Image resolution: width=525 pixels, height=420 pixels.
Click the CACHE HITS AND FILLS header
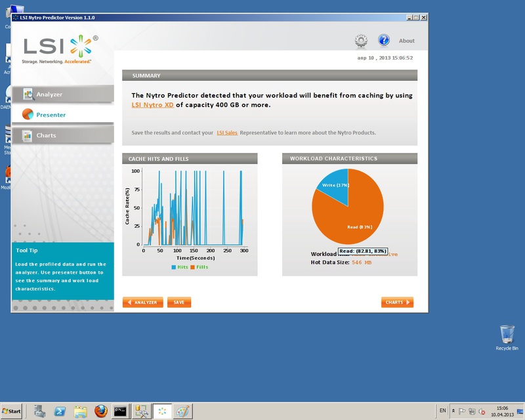190,159
